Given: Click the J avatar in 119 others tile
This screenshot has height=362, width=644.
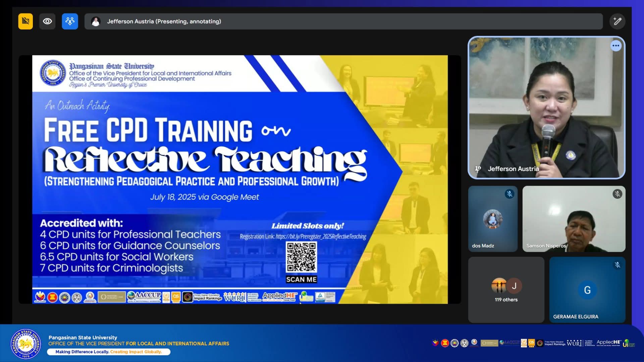Looking at the screenshot, I should pos(514,286).
